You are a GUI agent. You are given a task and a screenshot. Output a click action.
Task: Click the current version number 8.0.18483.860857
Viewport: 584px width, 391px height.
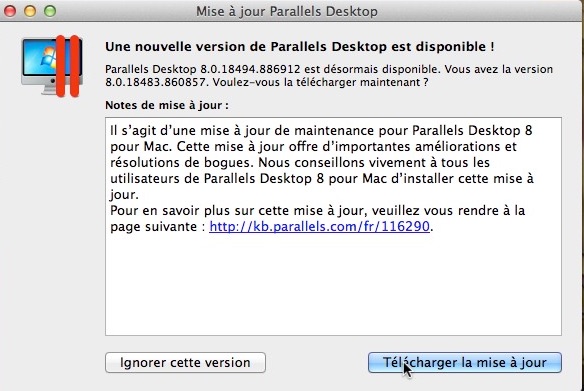point(155,82)
